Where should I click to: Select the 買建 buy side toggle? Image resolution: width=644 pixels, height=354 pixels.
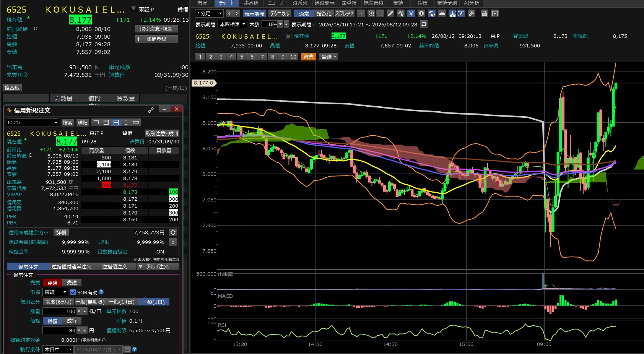tap(52, 283)
